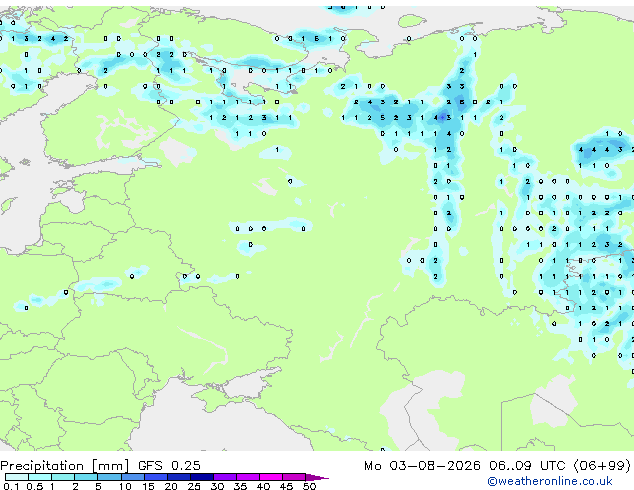Click the 0.1–0.5 mm legend swatch
The height and width of the screenshot is (490, 634).
(17, 477)
